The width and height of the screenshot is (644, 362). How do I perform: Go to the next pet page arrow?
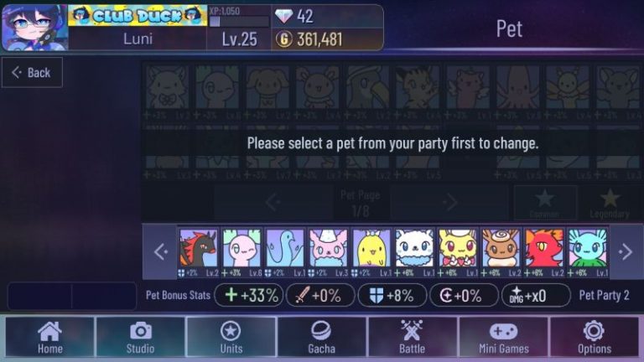[449, 201]
